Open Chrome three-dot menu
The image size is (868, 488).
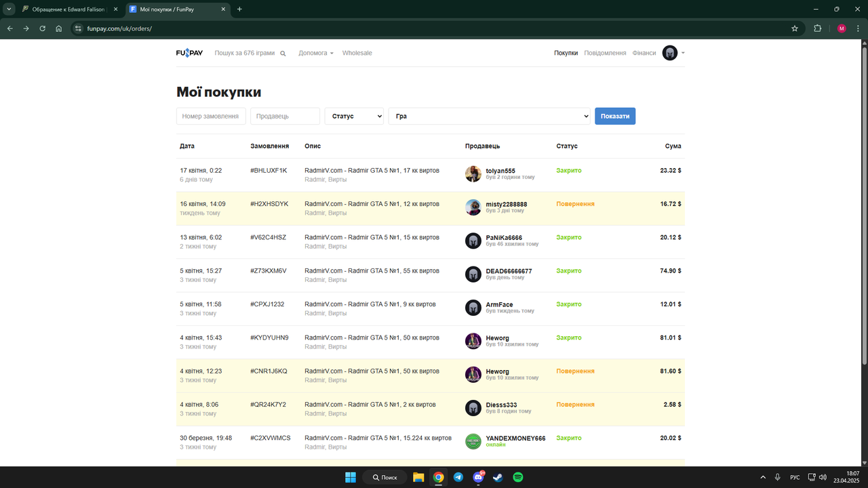point(857,28)
